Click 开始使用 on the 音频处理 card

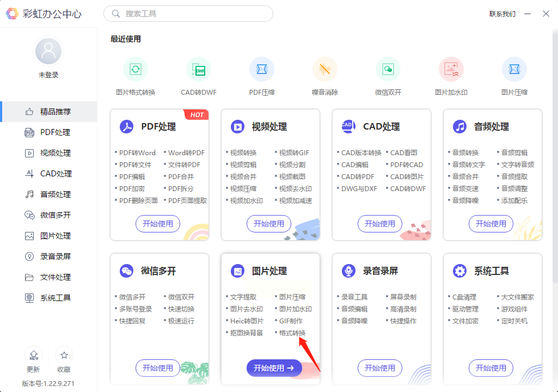[x=490, y=224]
